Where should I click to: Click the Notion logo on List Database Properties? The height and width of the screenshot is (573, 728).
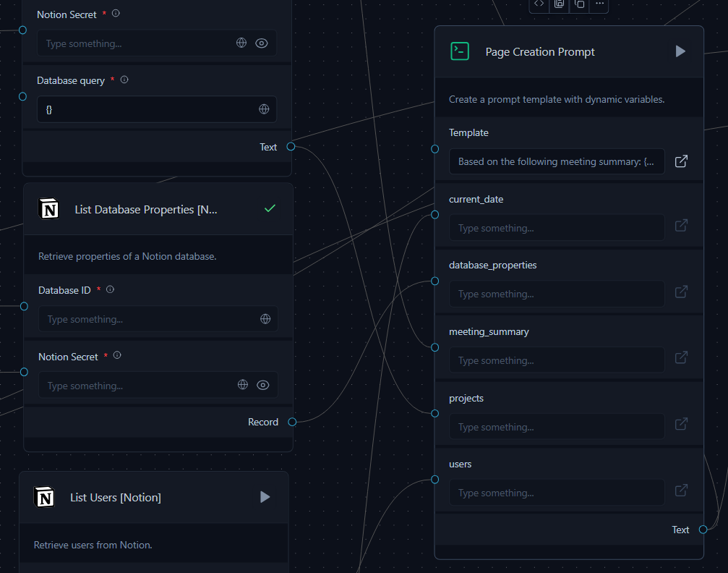(x=48, y=209)
